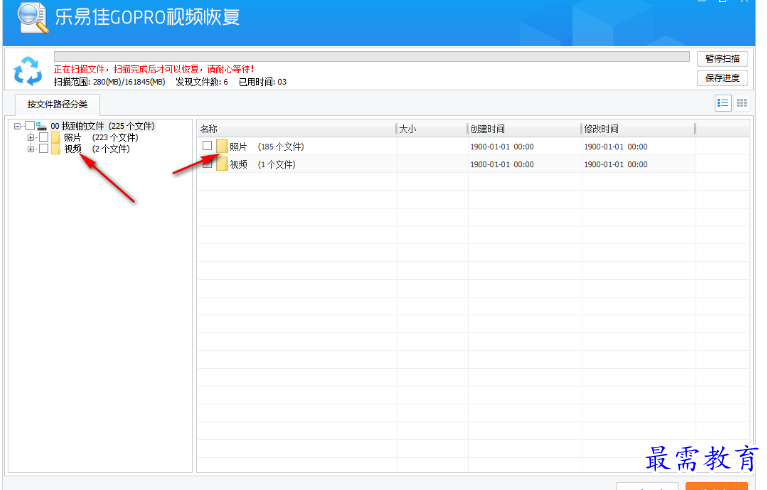This screenshot has width=767, height=490.
Task: Expand the 照片 tree node
Action: coord(30,137)
